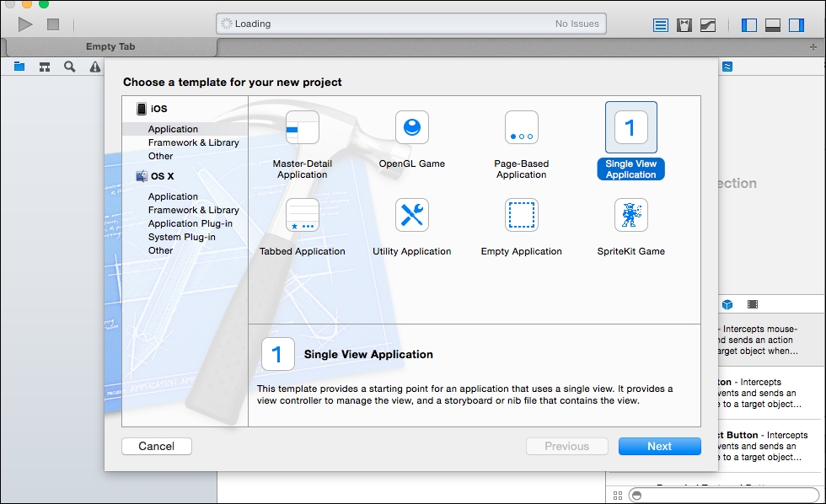This screenshot has height=504, width=826.
Task: Switch to the Version editor
Action: (707, 24)
